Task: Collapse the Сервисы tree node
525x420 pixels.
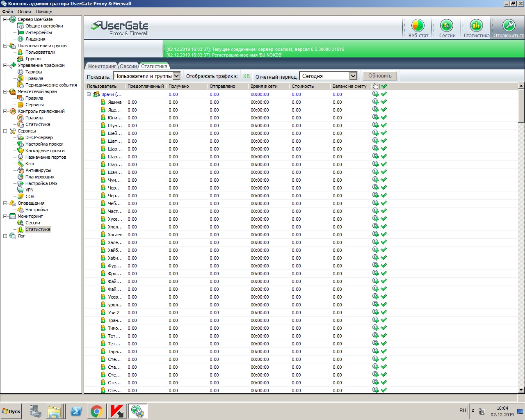Action: 5,131
